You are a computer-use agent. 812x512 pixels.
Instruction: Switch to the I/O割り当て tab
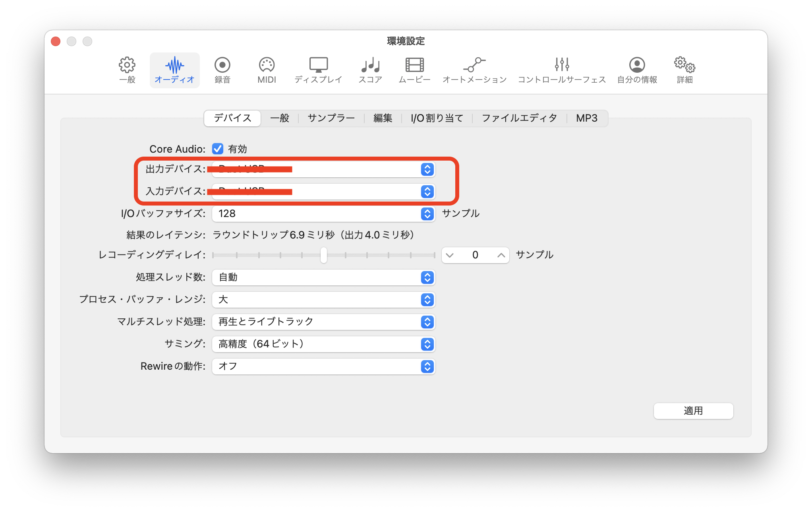pos(437,118)
